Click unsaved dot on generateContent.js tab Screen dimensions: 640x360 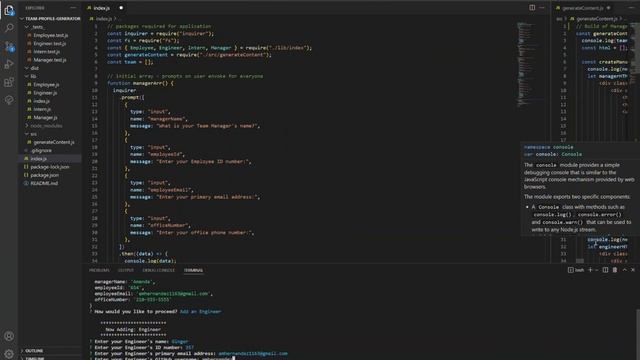pyautogui.click(x=609, y=8)
